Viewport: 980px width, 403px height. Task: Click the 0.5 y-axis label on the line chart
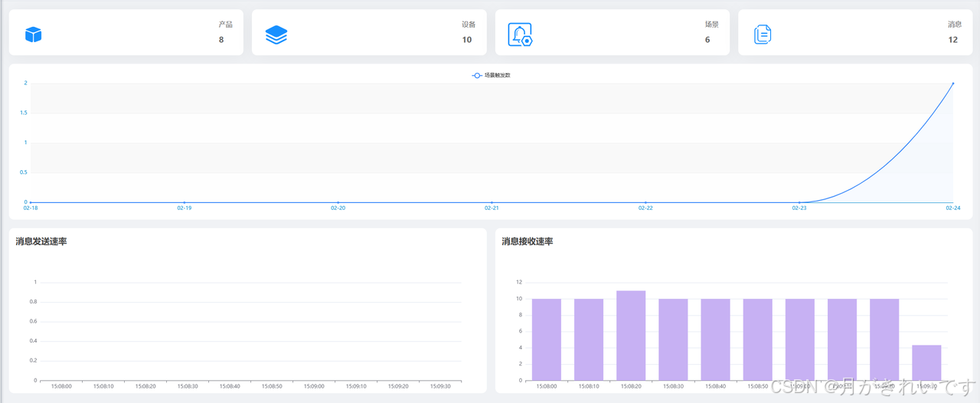click(x=24, y=172)
